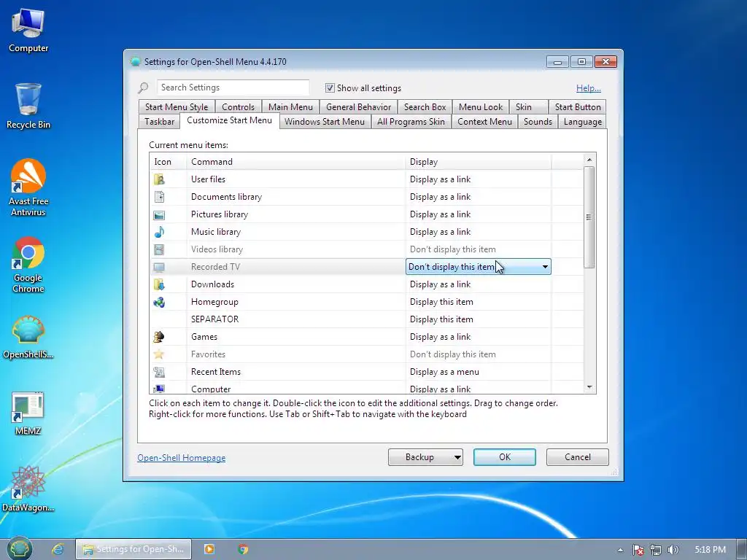Click the Recorded TV monitor icon
The image size is (747, 560).
(x=159, y=267)
